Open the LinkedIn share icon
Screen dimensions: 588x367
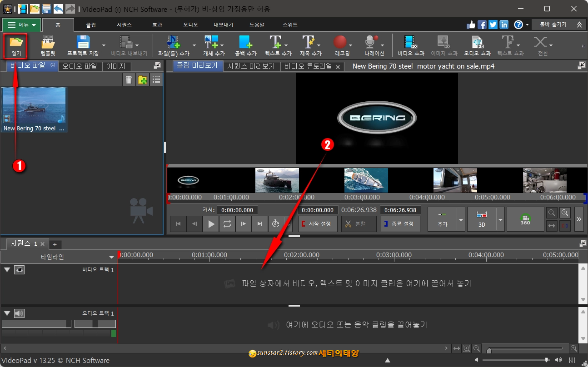[x=504, y=25]
